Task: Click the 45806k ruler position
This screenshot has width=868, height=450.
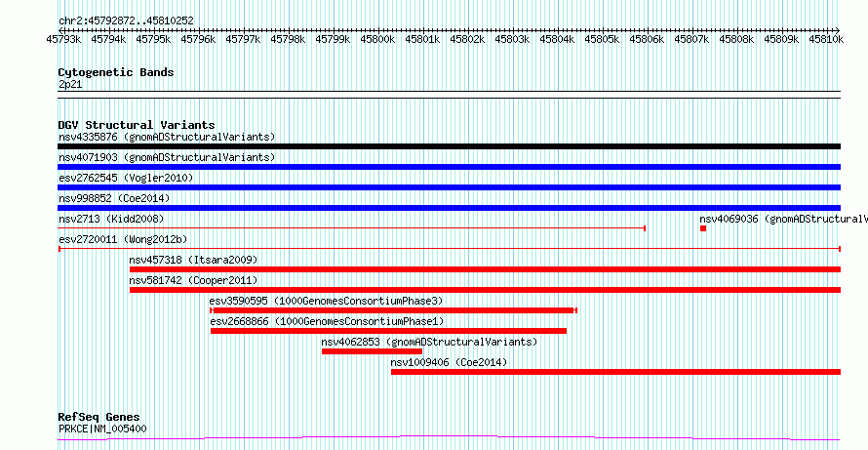Action: 648,39
